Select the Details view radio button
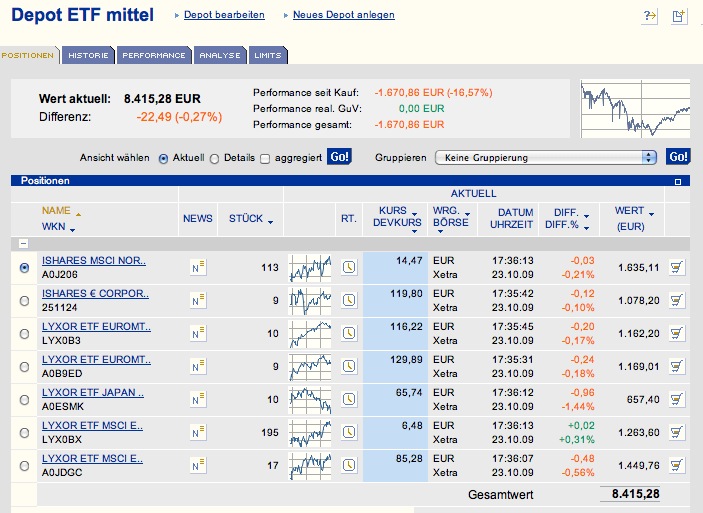This screenshot has height=513, width=703. pyautogui.click(x=215, y=159)
